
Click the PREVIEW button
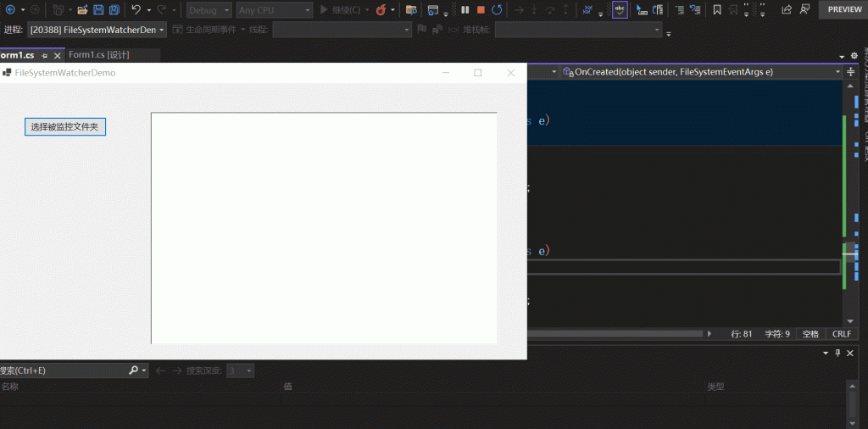click(x=843, y=9)
